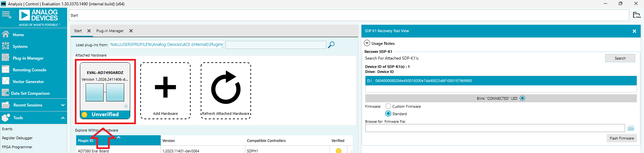Click the Add Hardware plus tile

point(165,90)
